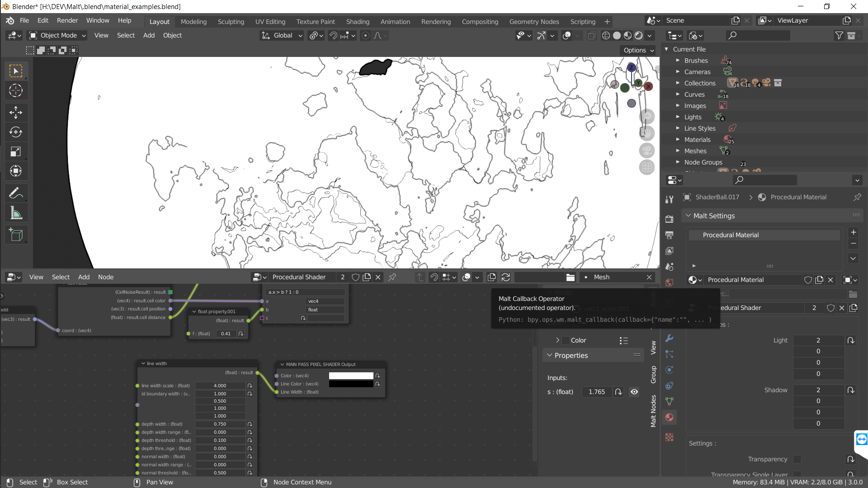Toggle the Transparency checkbox in Settings
This screenshot has width=868, height=488.
(797, 459)
